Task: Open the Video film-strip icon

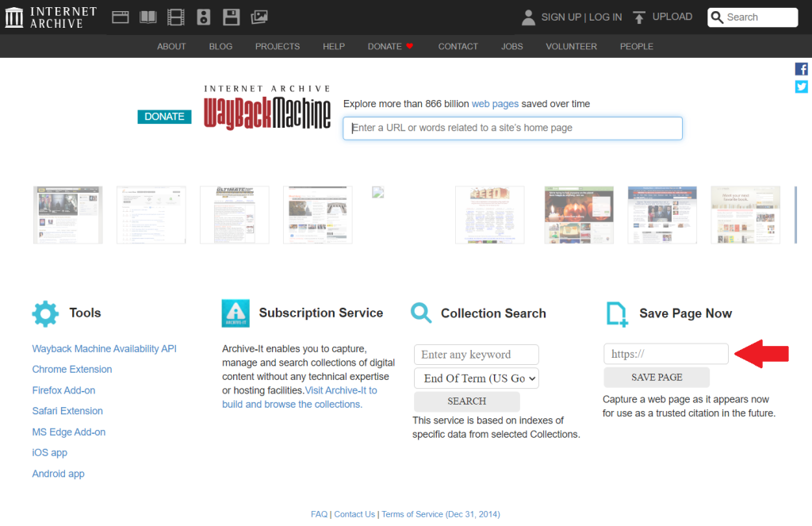Action: tap(176, 17)
